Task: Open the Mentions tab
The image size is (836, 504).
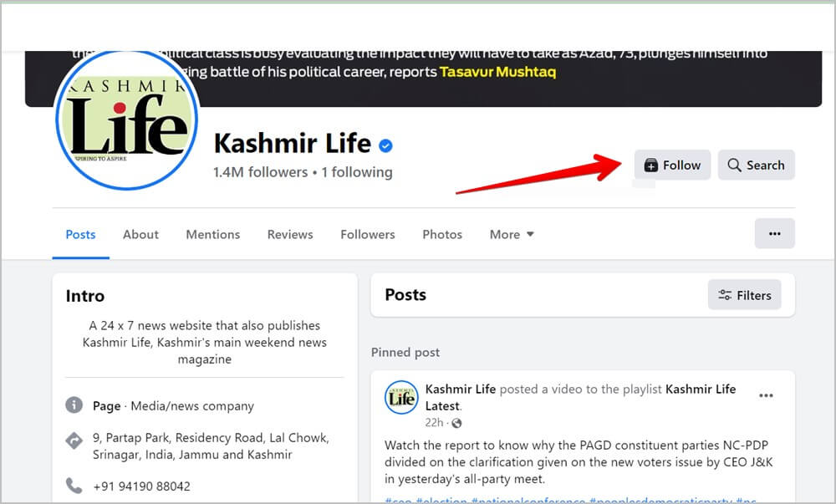Action: 212,234
